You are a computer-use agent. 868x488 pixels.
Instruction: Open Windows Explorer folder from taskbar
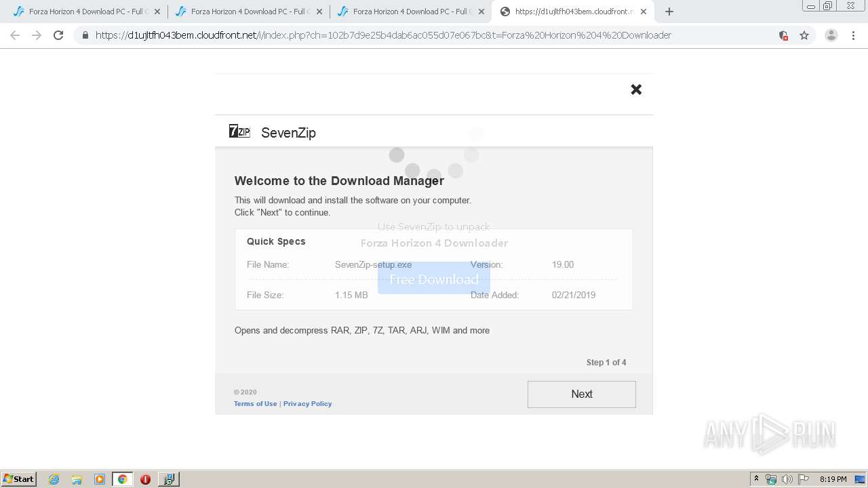coord(77,479)
